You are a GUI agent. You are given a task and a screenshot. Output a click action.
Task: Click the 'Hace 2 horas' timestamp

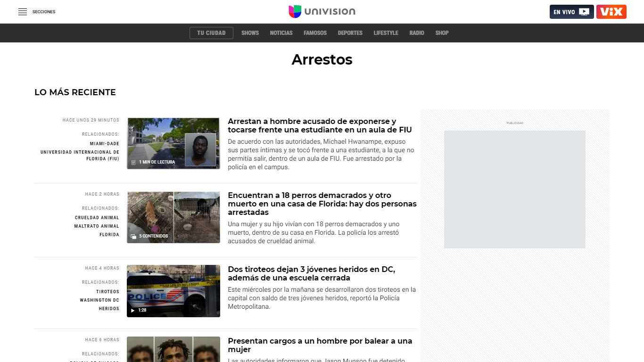102,194
